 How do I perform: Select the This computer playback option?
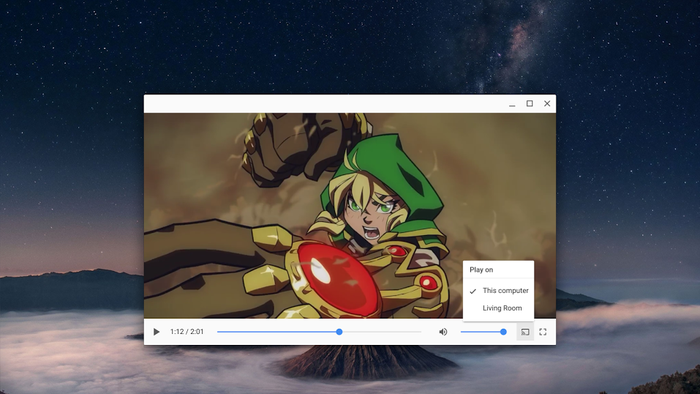[x=498, y=290]
